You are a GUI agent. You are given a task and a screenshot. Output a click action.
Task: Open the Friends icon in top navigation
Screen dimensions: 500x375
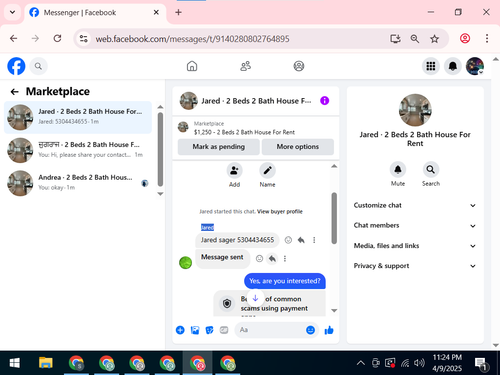pyautogui.click(x=245, y=66)
